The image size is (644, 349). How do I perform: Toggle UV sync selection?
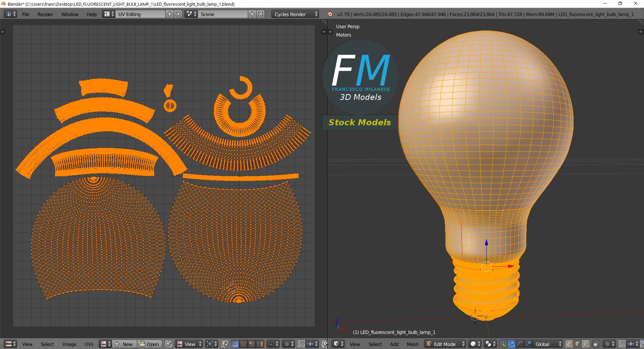(x=225, y=344)
